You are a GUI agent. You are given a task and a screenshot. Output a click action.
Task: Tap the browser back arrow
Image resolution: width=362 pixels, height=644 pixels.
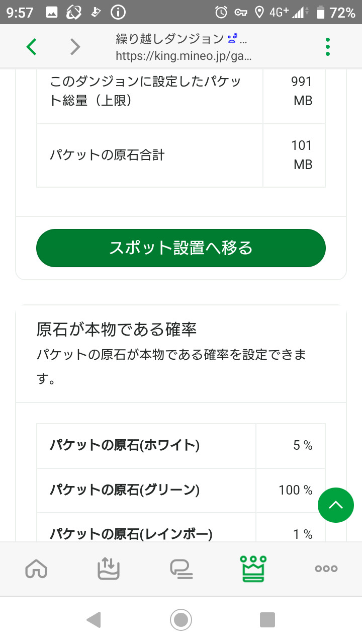[x=31, y=47]
